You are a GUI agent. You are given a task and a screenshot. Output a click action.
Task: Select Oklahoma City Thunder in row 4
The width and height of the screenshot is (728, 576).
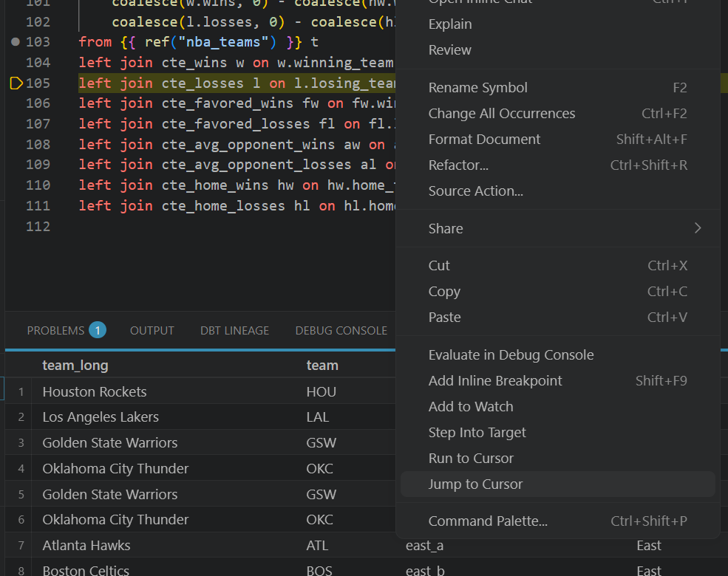pos(115,468)
